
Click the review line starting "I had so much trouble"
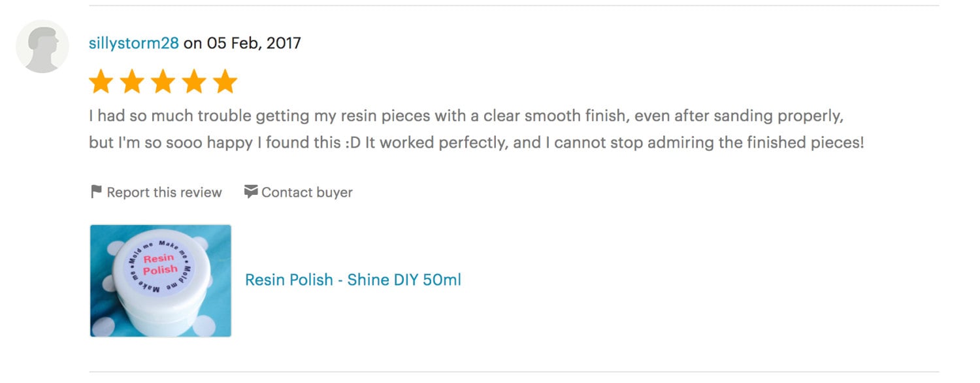(x=466, y=116)
